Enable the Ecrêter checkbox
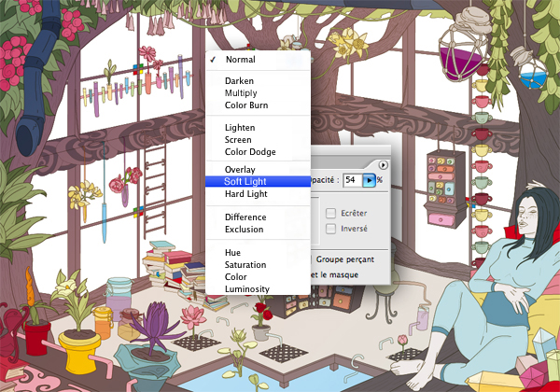Viewport: 560px width, 392px height. click(330, 213)
